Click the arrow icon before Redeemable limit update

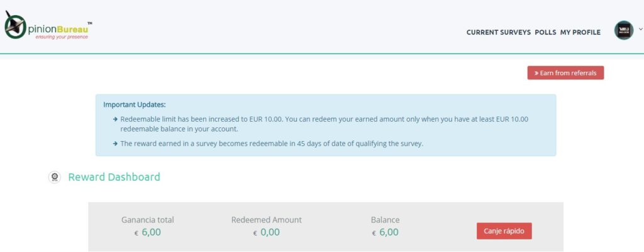[x=115, y=120]
